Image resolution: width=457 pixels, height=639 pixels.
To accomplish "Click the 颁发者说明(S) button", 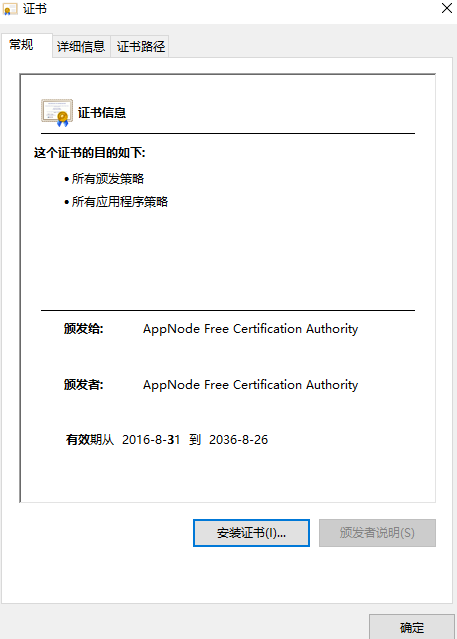I will 377,533.
